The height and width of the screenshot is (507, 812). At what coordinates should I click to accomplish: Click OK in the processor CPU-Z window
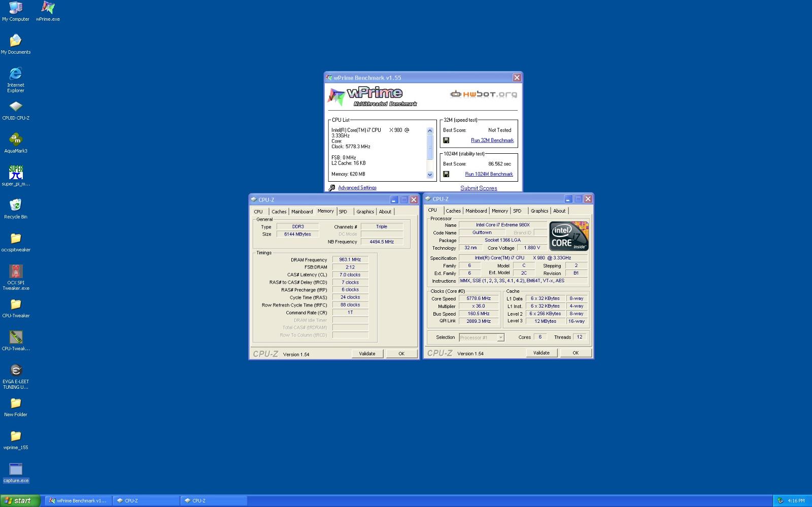576,353
